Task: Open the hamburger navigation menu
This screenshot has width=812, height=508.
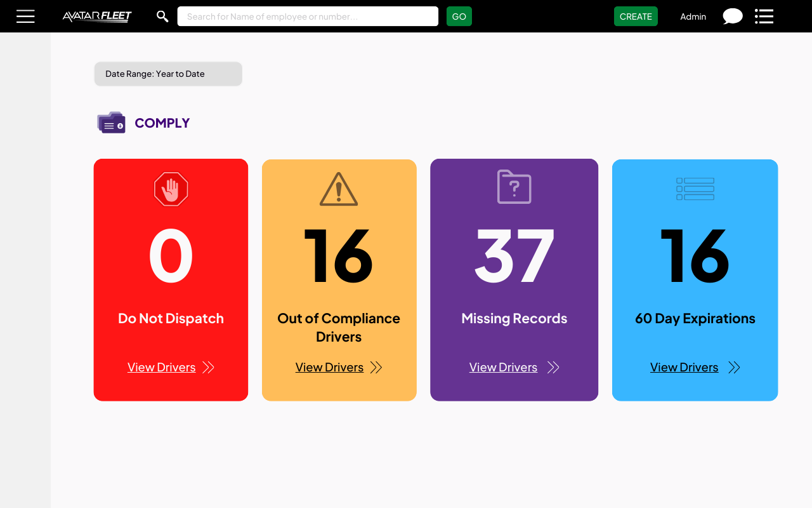Action: tap(25, 16)
